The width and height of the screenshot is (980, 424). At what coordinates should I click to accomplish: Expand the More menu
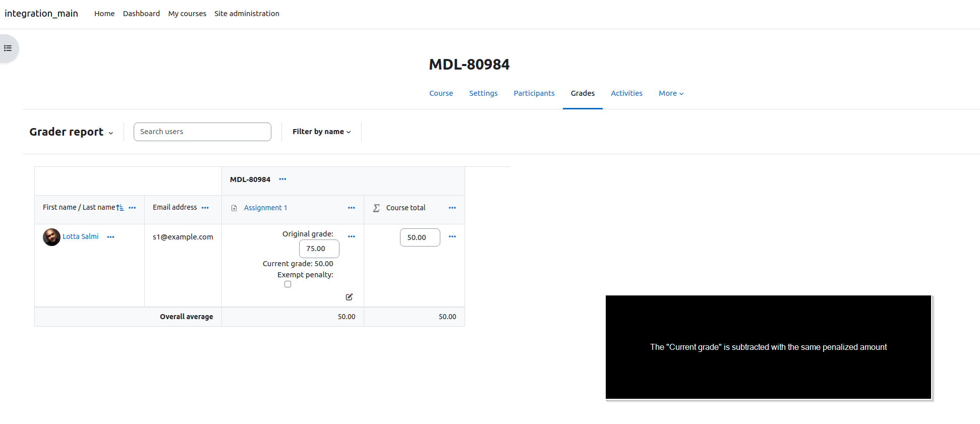coord(671,93)
